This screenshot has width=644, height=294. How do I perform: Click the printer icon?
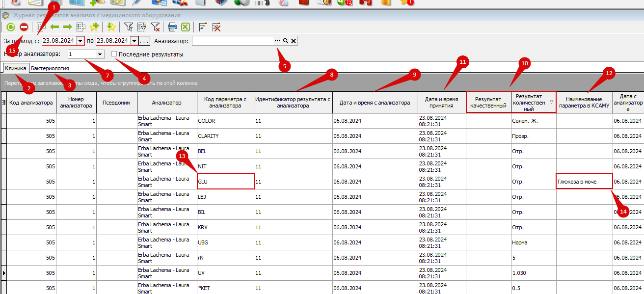[172, 27]
